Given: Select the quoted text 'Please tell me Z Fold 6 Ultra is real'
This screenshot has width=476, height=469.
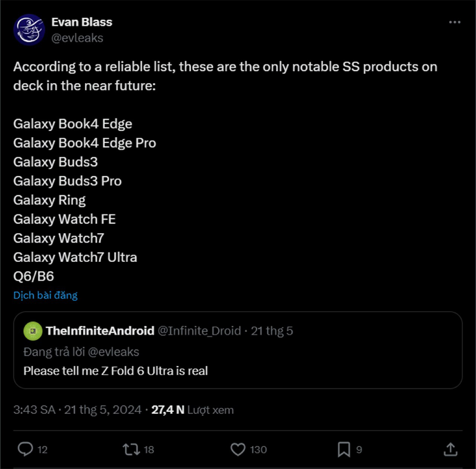Looking at the screenshot, I should click(x=116, y=371).
